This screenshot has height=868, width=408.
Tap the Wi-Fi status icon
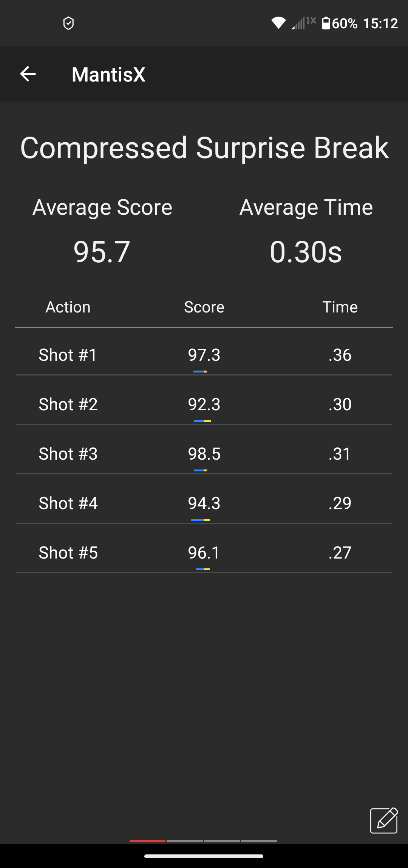click(x=278, y=23)
